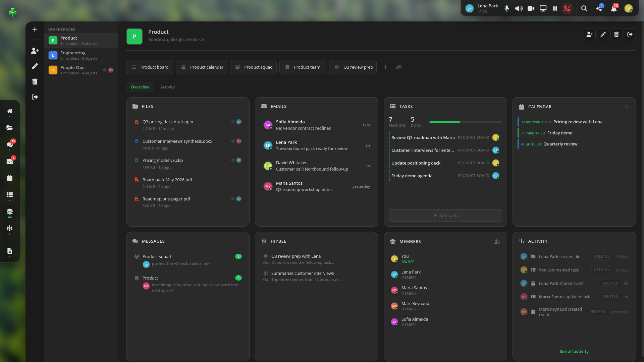Delete Product workspace via header trash
This screenshot has height=362, width=644.
616,34
